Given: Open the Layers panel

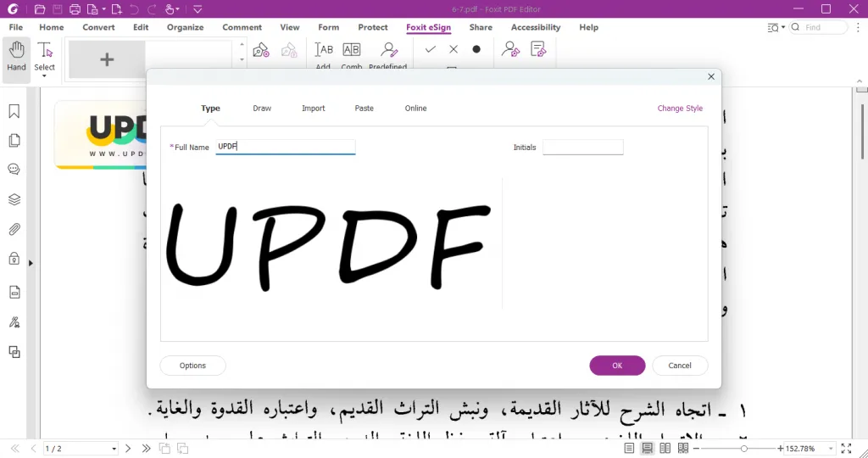Looking at the screenshot, I should [x=14, y=199].
